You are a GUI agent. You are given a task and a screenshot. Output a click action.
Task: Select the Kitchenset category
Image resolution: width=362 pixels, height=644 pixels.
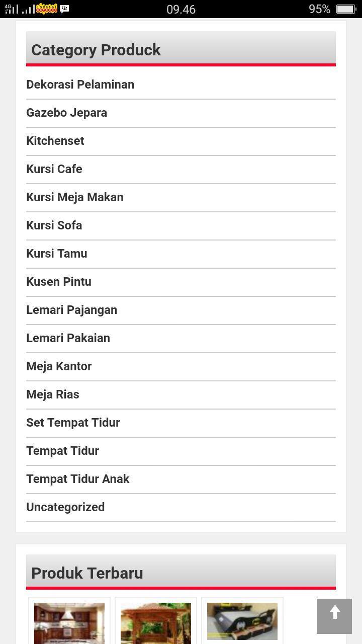55,141
